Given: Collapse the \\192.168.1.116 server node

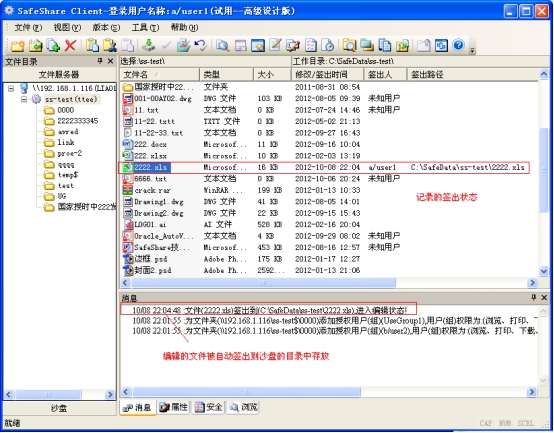Looking at the screenshot, I should (x=11, y=88).
